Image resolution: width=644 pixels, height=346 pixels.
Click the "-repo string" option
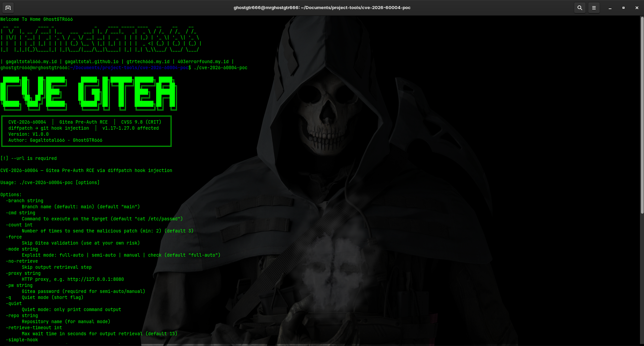[22, 316]
